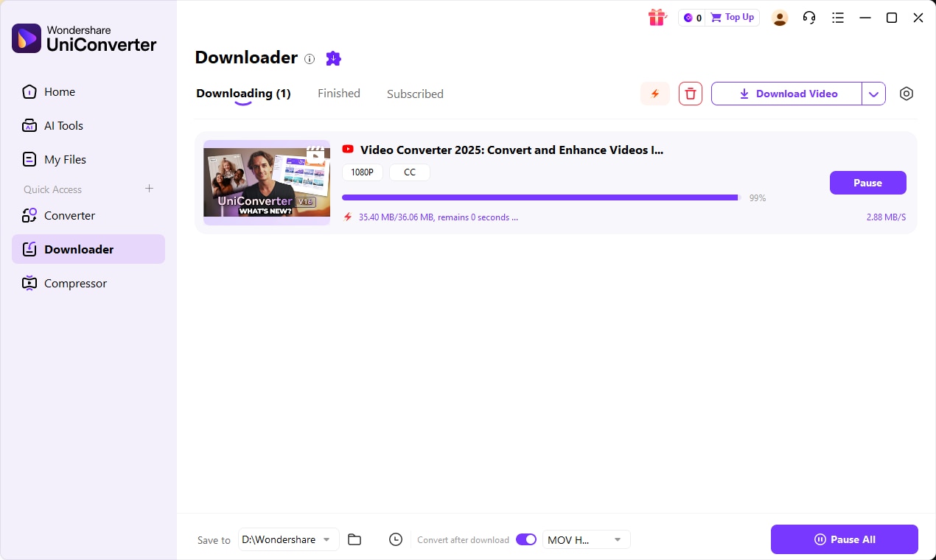Switch to the Finished tab
936x560 pixels.
(338, 94)
